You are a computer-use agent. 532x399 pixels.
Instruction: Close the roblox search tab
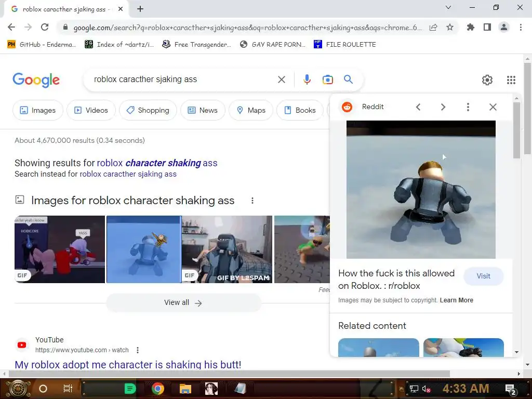[121, 9]
